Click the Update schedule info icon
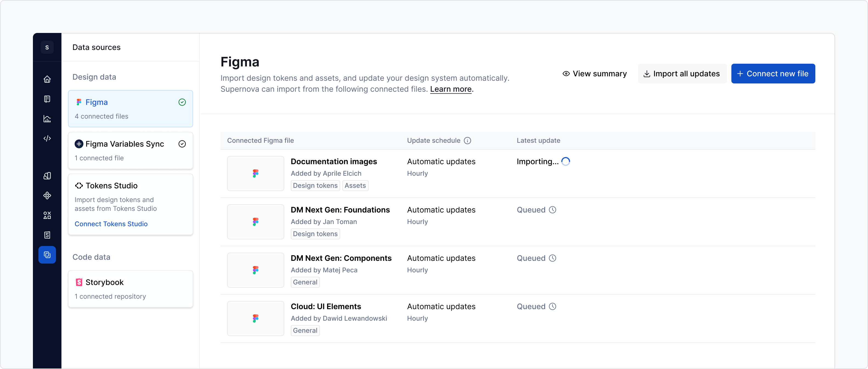Image resolution: width=868 pixels, height=369 pixels. [x=467, y=141]
